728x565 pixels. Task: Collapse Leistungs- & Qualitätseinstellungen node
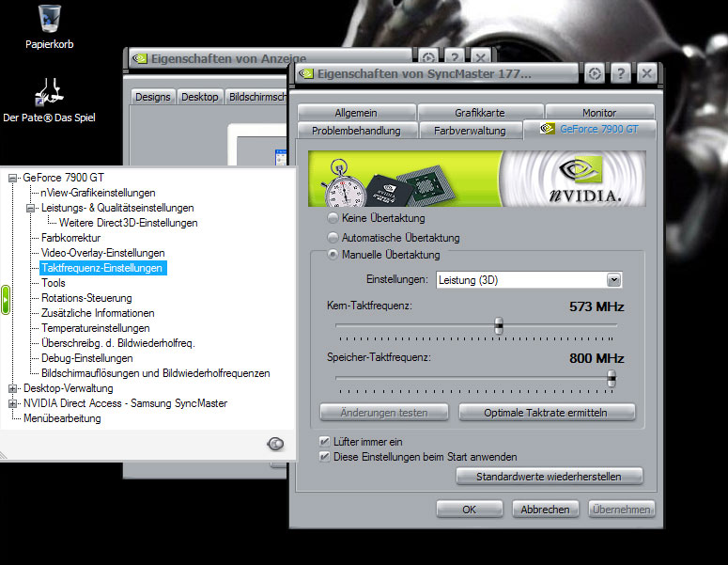coord(31,208)
